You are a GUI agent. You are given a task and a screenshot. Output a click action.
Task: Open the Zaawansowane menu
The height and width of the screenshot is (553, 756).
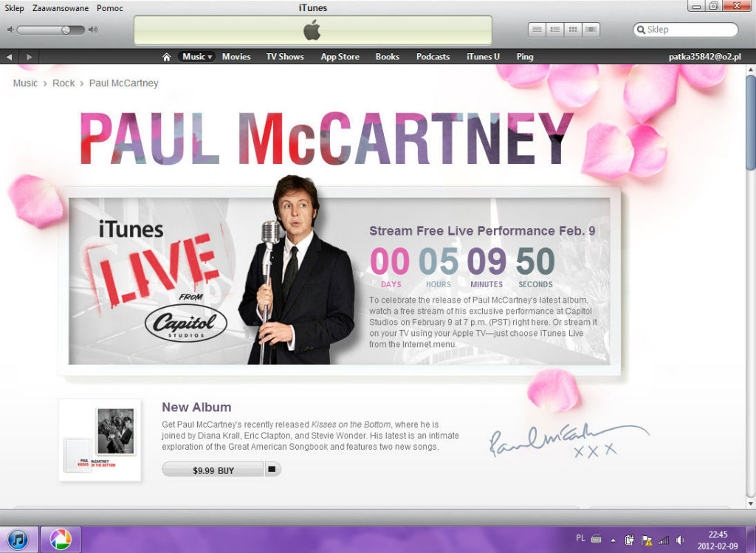tap(61, 8)
